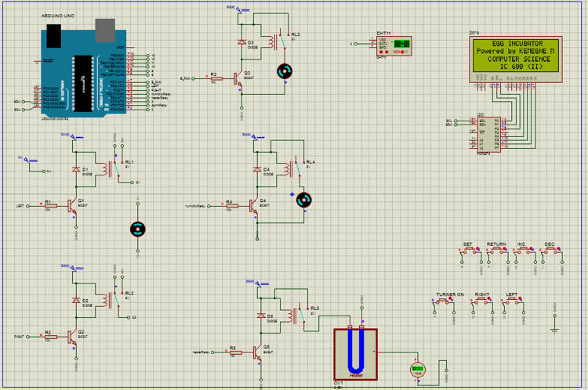Click the motor wired to relay RL3
The image size is (588, 390).
click(x=285, y=71)
